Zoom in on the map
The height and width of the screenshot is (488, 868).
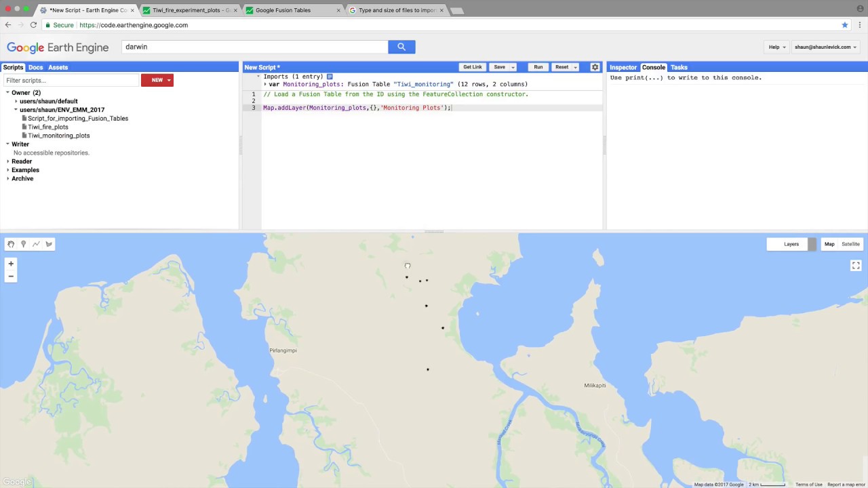(x=11, y=264)
